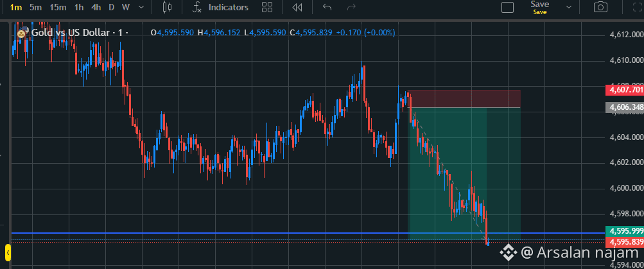Viewport: 644px width, 269px height.
Task: Select the red stop-loss zone of short position
Action: pos(464,99)
